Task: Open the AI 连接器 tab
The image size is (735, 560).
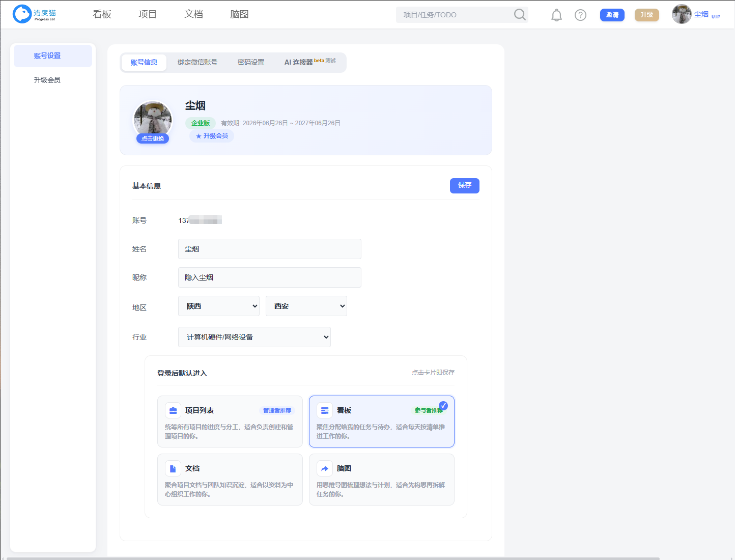Action: pos(309,62)
